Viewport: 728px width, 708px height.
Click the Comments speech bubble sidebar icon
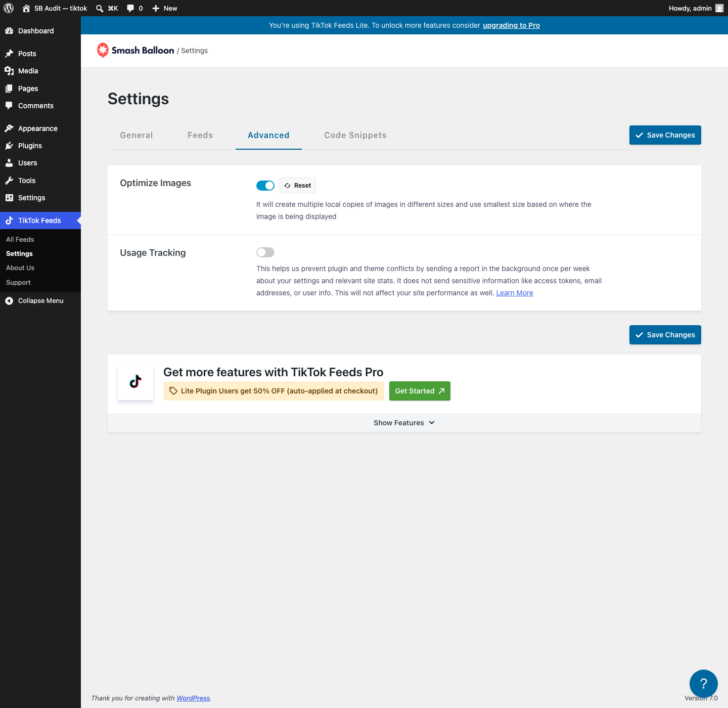(x=9, y=106)
